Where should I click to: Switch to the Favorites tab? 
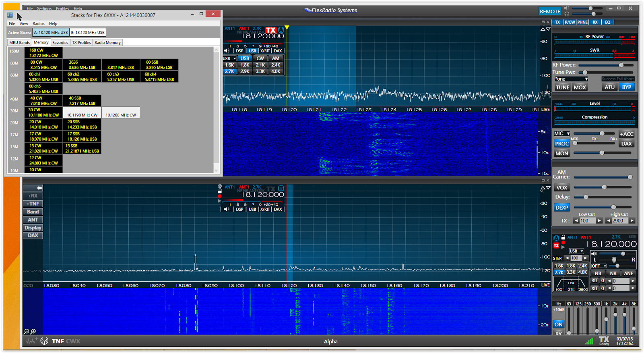pos(60,43)
